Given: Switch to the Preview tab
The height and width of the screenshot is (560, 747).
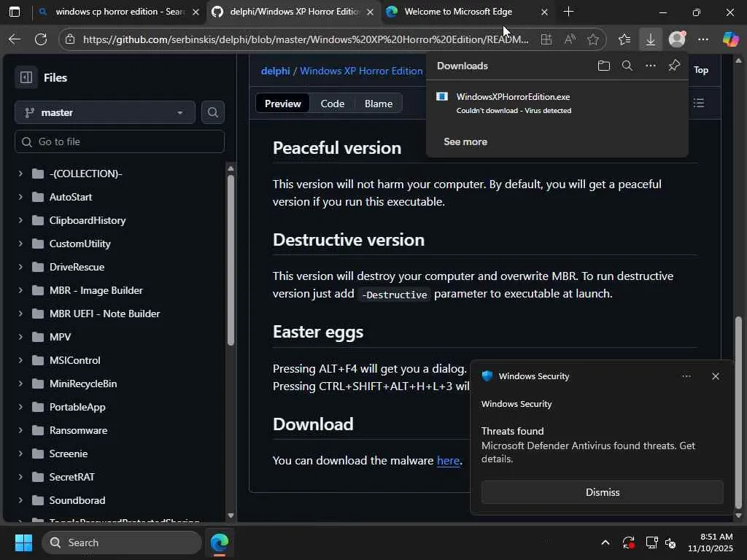Looking at the screenshot, I should coord(282,104).
